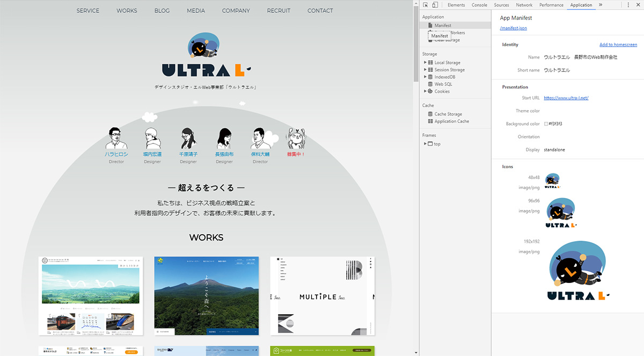The image size is (644, 356).
Task: Click the WORKS section heading
Action: point(207,237)
